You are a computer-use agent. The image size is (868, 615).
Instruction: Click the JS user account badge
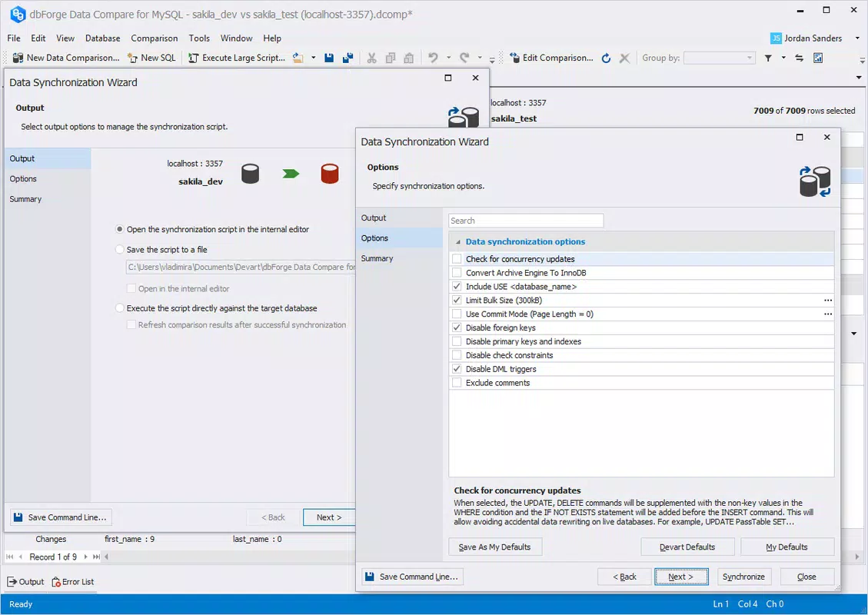click(776, 38)
